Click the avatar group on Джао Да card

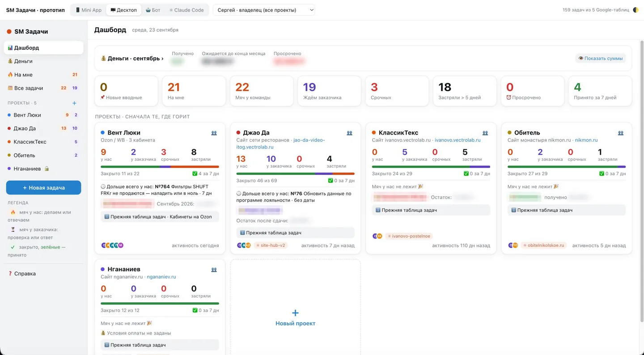click(x=244, y=245)
